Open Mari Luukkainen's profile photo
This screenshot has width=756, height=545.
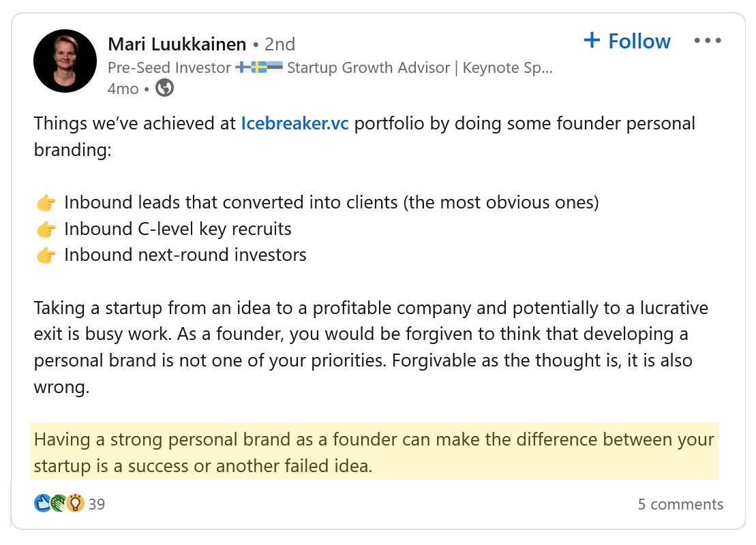point(65,61)
